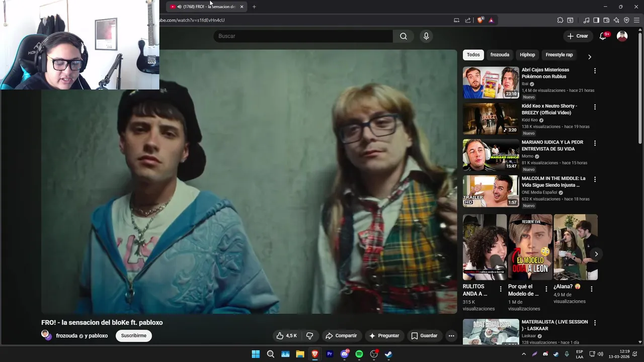
Task: Click the share page icon in address bar
Action: tap(468, 20)
